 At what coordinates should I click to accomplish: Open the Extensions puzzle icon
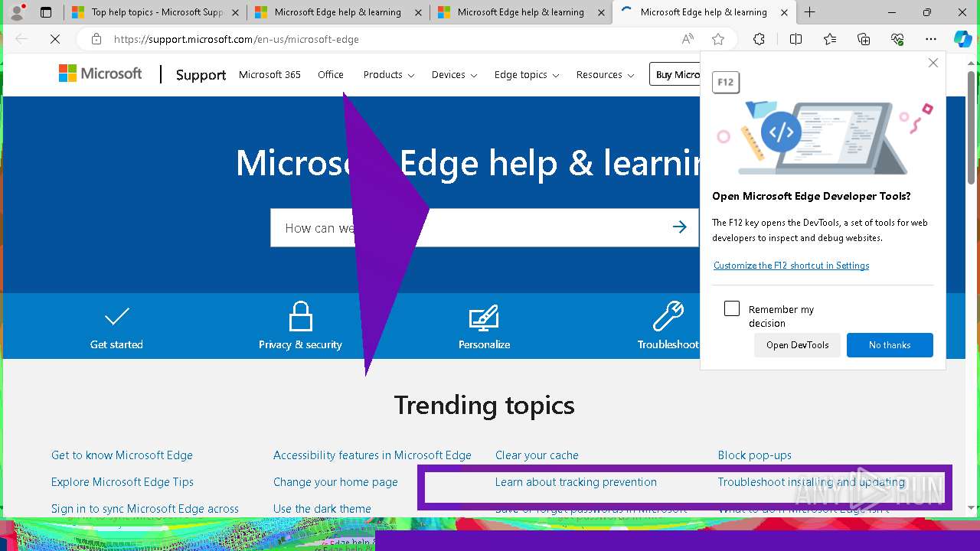[x=759, y=39]
